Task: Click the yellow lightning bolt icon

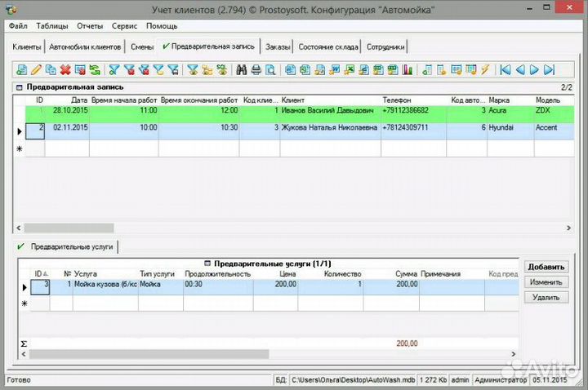Action: pyautogui.click(x=485, y=70)
